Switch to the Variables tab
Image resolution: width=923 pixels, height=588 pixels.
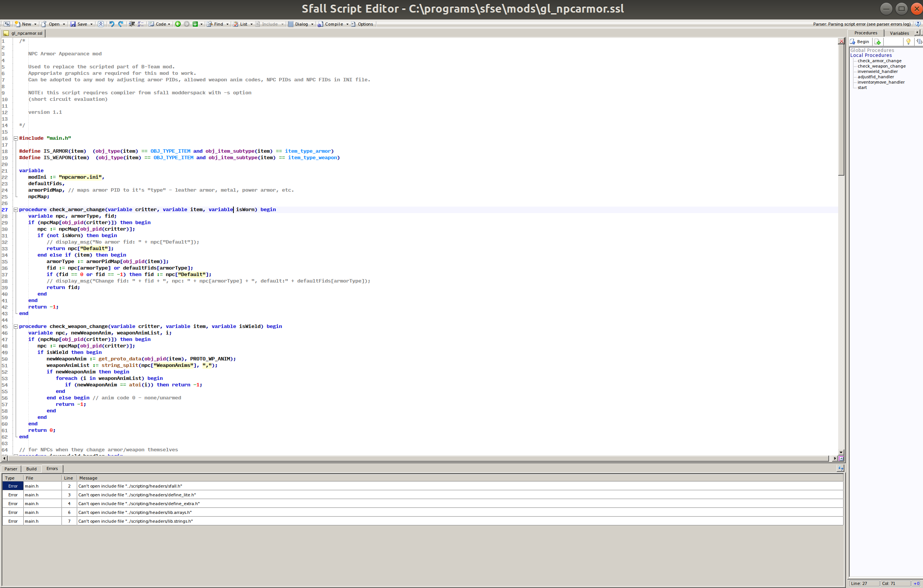[899, 33]
